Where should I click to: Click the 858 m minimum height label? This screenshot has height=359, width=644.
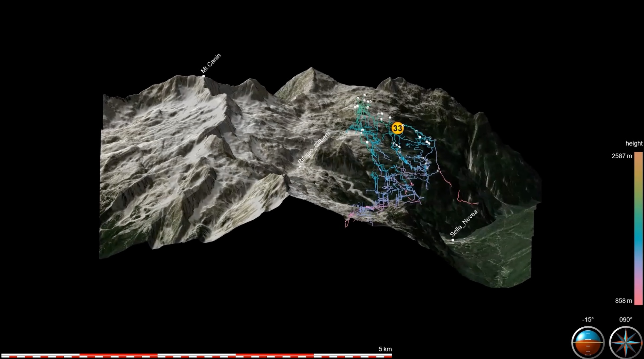click(623, 301)
